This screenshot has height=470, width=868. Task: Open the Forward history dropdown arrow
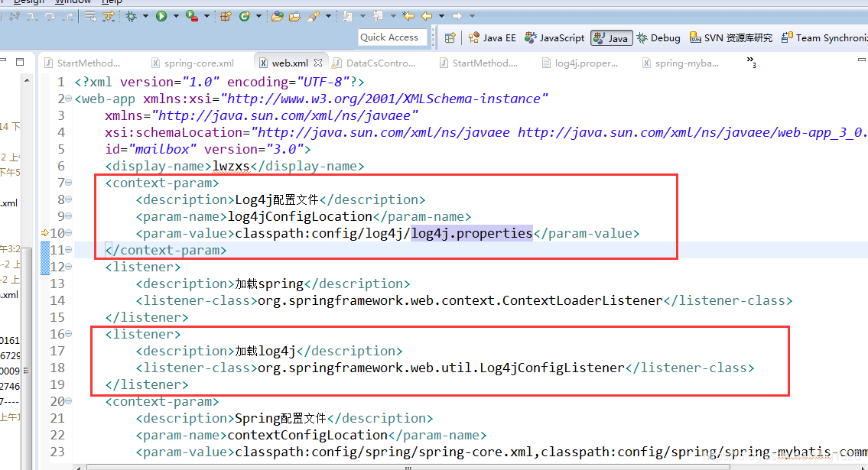pos(472,16)
